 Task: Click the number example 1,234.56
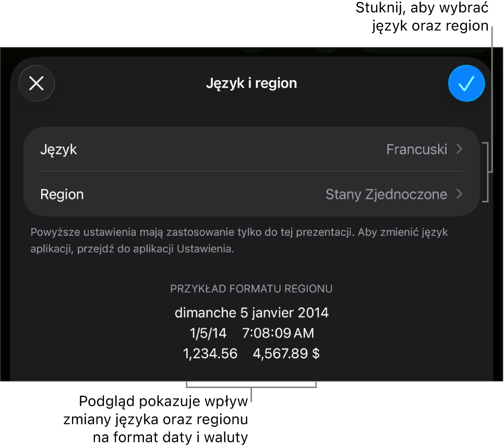click(x=210, y=354)
